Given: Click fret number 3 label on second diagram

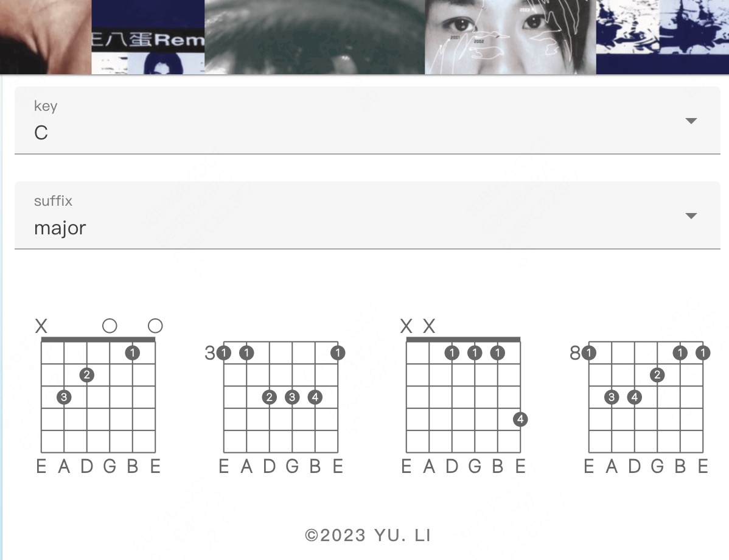Looking at the screenshot, I should tap(210, 353).
